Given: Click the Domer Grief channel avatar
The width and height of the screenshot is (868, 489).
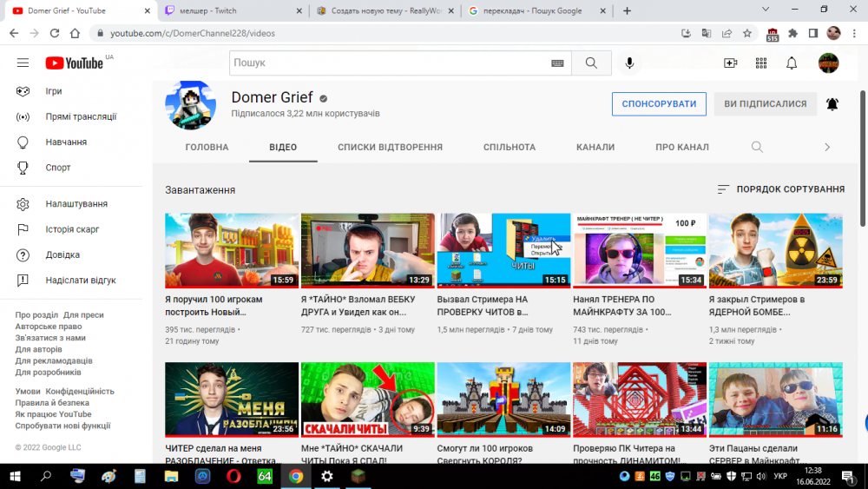Looking at the screenshot, I should [190, 105].
